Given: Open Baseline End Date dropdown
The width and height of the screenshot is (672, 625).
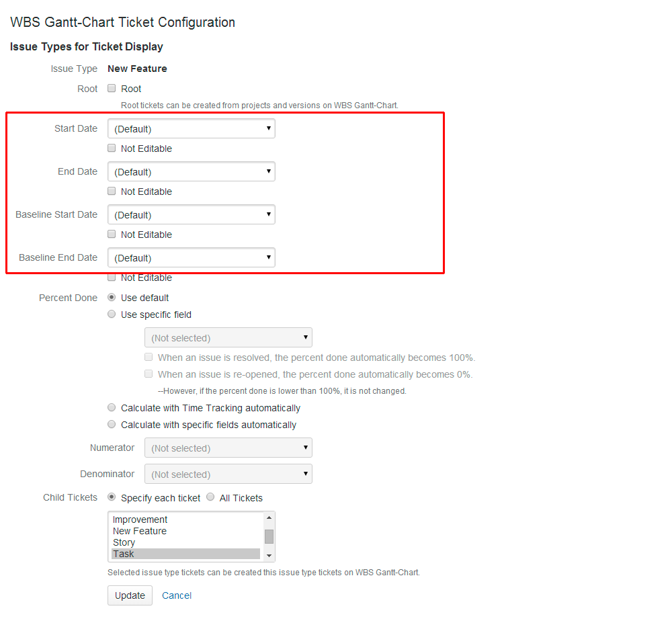Looking at the screenshot, I should tap(192, 258).
